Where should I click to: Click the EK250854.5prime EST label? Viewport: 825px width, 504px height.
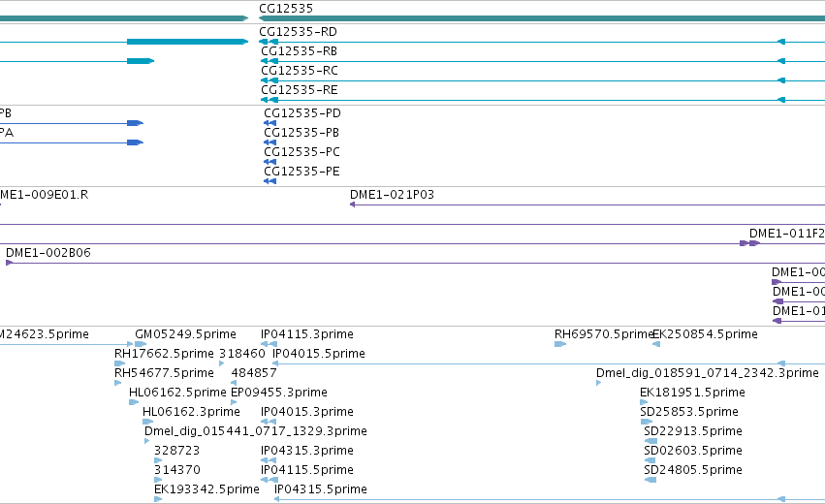pyautogui.click(x=705, y=334)
